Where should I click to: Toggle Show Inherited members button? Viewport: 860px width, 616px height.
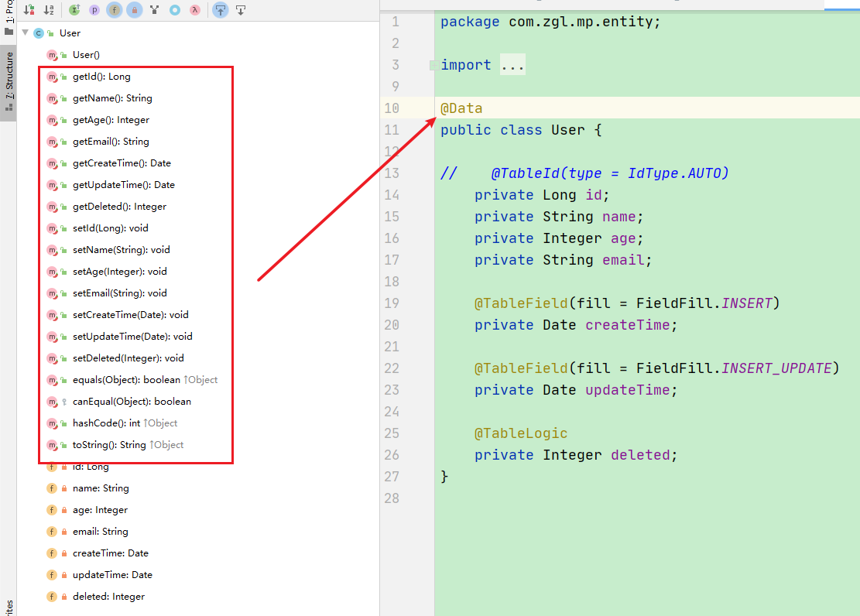74,10
